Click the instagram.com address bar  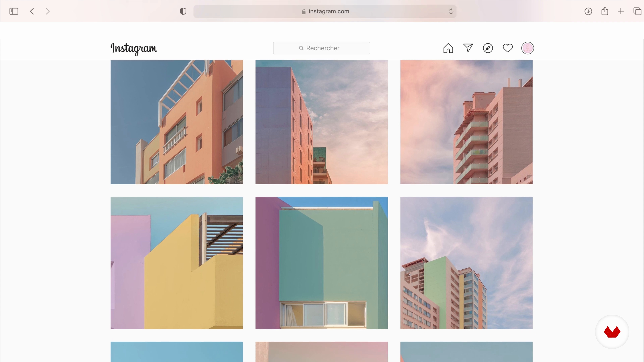point(325,11)
